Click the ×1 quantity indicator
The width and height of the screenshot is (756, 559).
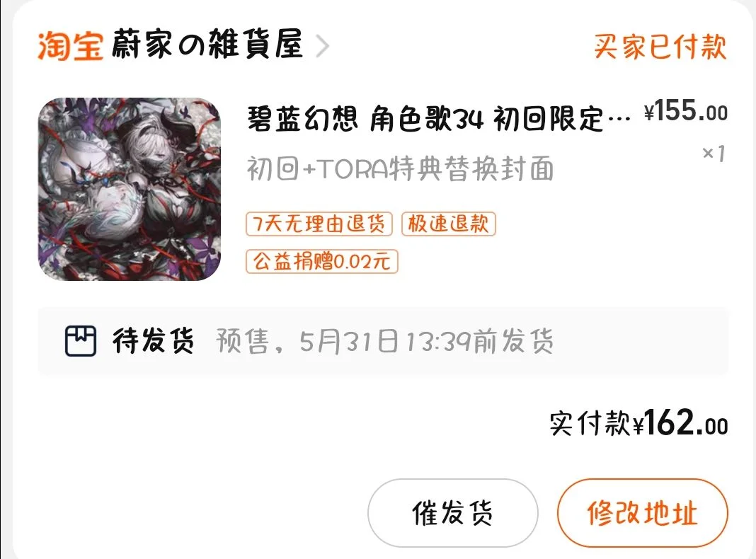tap(714, 154)
